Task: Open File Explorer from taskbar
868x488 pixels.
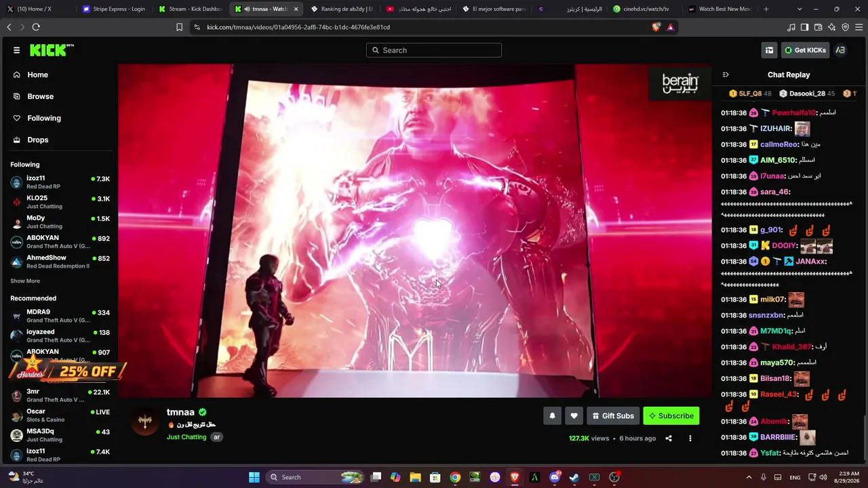Action: 415,477
